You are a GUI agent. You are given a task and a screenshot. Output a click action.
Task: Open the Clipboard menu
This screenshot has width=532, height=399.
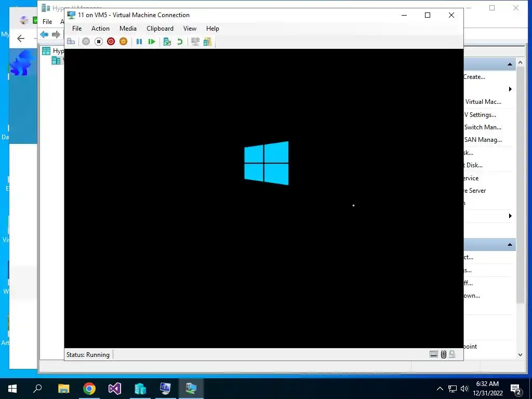click(x=160, y=29)
